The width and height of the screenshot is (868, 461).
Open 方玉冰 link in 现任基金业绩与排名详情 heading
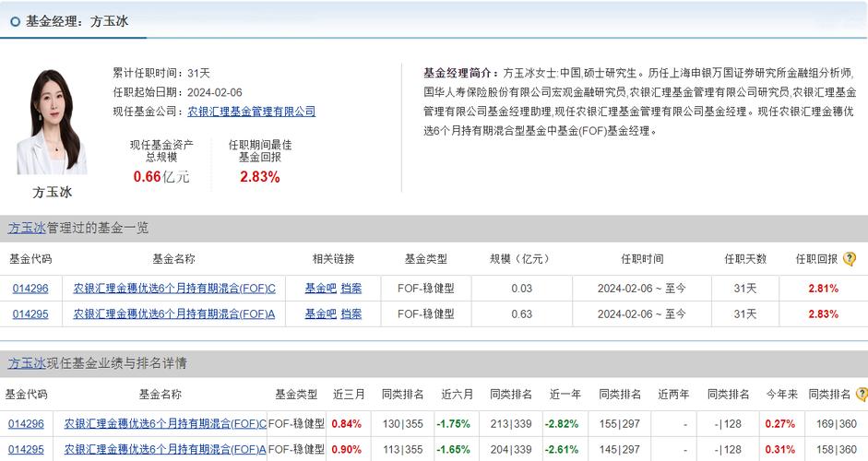pos(27,363)
